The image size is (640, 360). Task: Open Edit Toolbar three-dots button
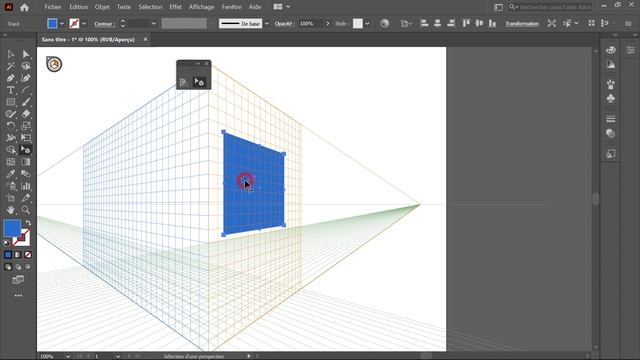click(x=18, y=295)
